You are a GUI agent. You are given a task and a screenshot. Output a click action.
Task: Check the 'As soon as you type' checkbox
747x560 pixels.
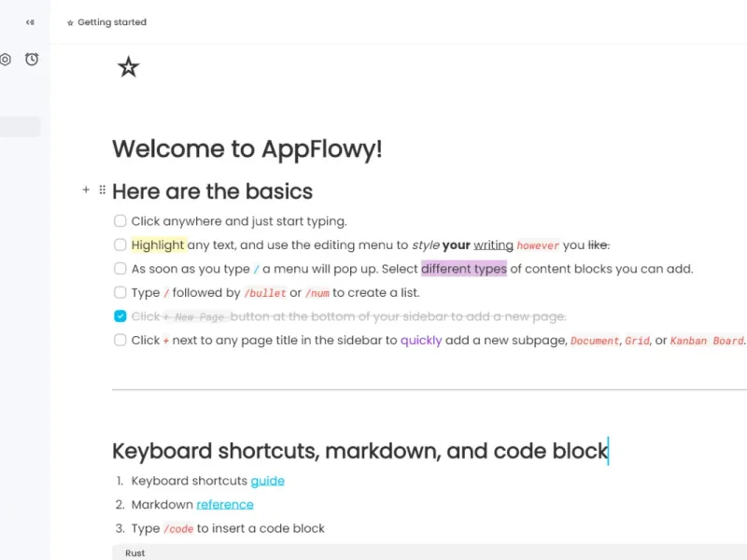click(120, 269)
